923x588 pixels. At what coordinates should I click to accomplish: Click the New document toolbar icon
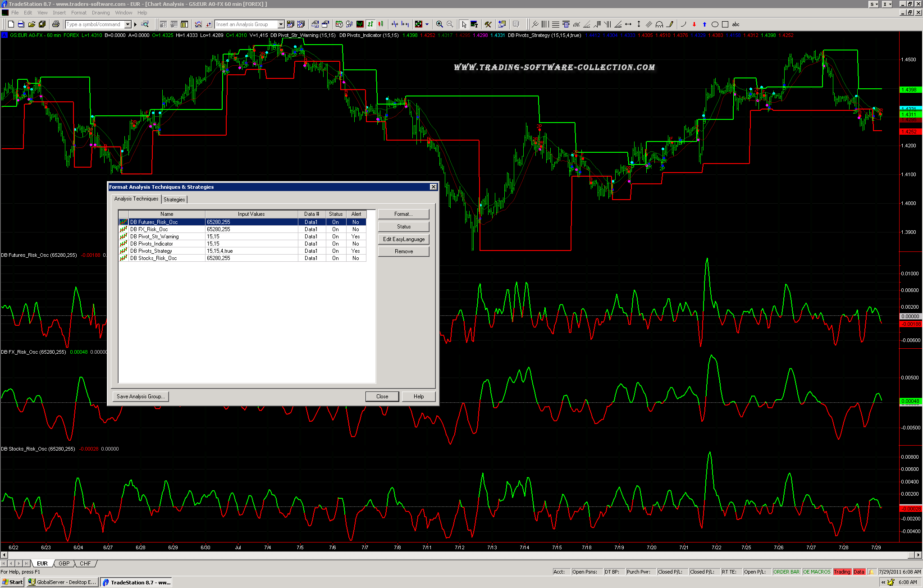pyautogui.click(x=11, y=24)
